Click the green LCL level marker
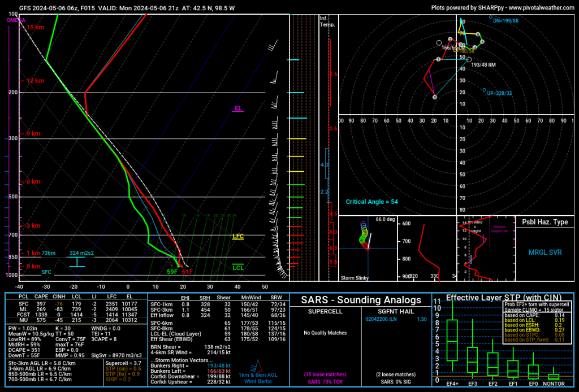Image resolution: width=579 pixels, height=392 pixels. 238,267
